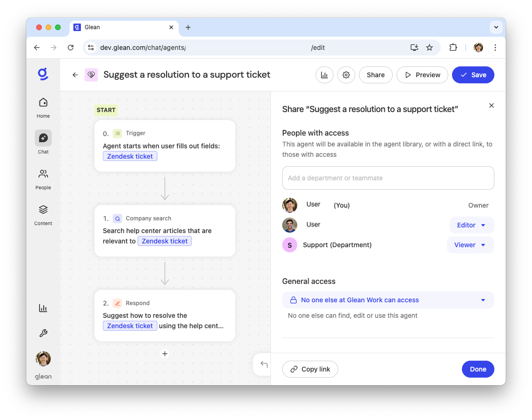Click the insights chart icon in sidebar

click(x=43, y=308)
